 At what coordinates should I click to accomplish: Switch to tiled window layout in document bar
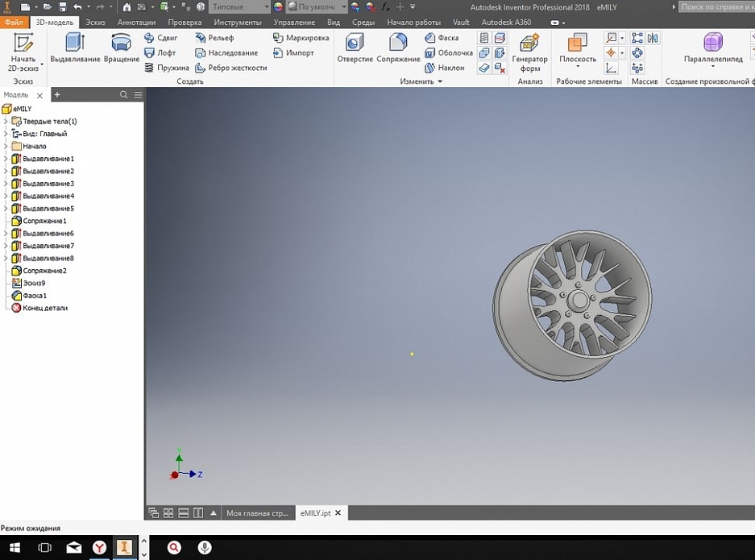(x=168, y=513)
